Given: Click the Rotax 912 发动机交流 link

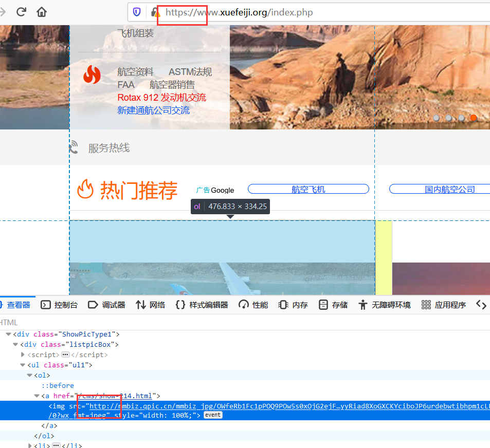Looking at the screenshot, I should pyautogui.click(x=161, y=98).
